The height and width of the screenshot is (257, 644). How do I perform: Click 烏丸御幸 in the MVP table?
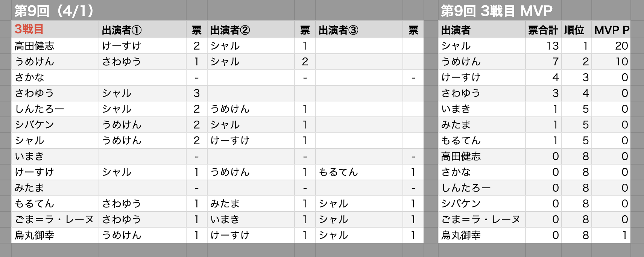[481, 235]
